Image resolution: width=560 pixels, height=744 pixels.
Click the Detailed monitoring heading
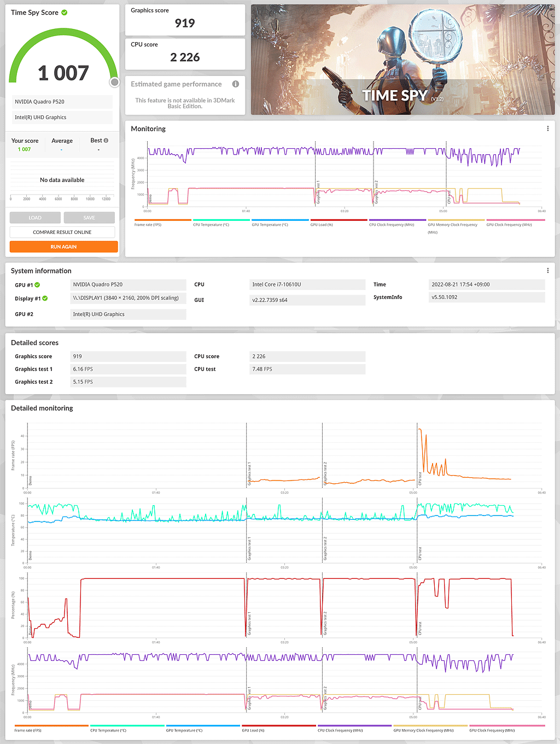42,408
